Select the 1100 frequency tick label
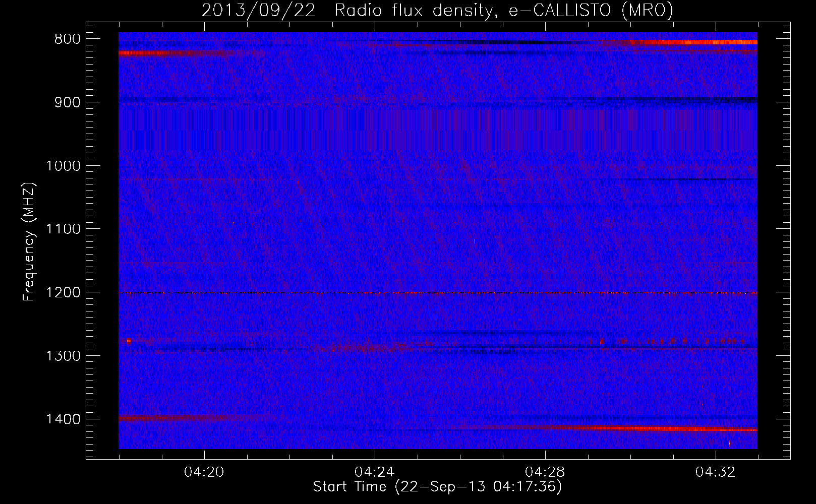Screen dimensions: 816x504 [x=63, y=229]
